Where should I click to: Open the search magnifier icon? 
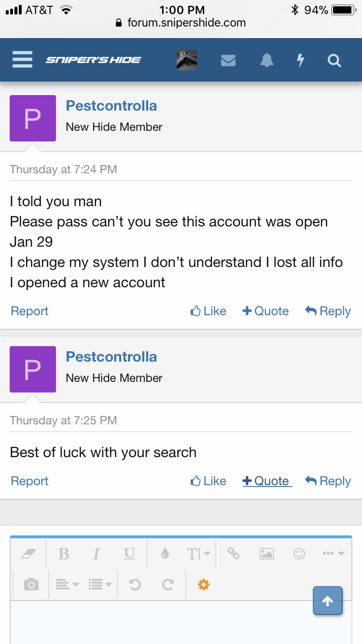(334, 60)
